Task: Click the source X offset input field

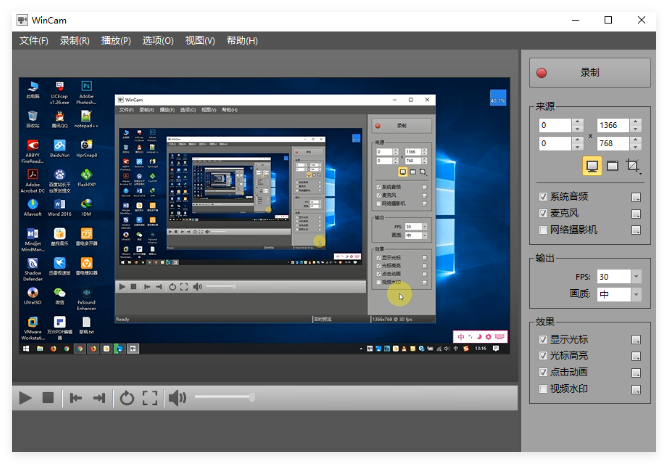Action: tap(555, 125)
